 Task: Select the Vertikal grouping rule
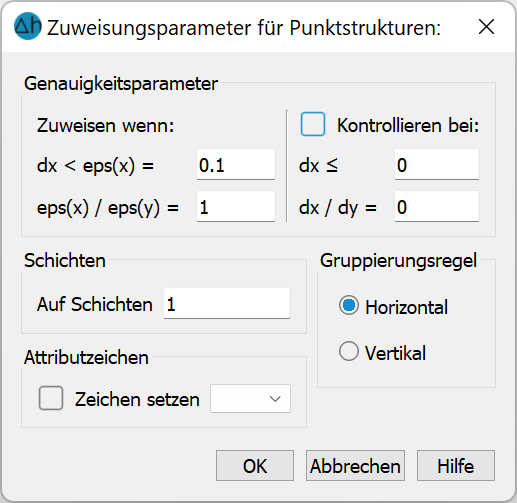pos(349,351)
